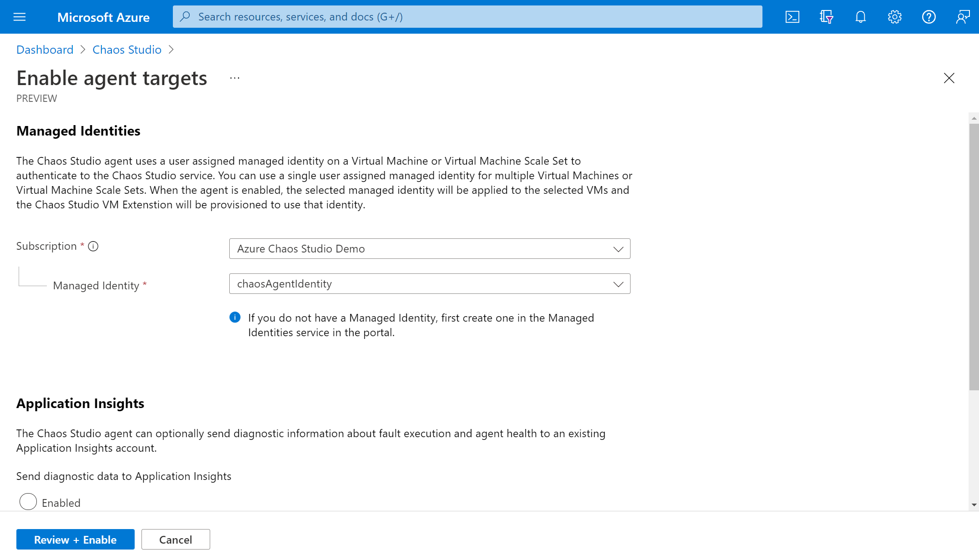Click the Cancel button
Image resolution: width=979 pixels, height=560 pixels.
pos(176,539)
